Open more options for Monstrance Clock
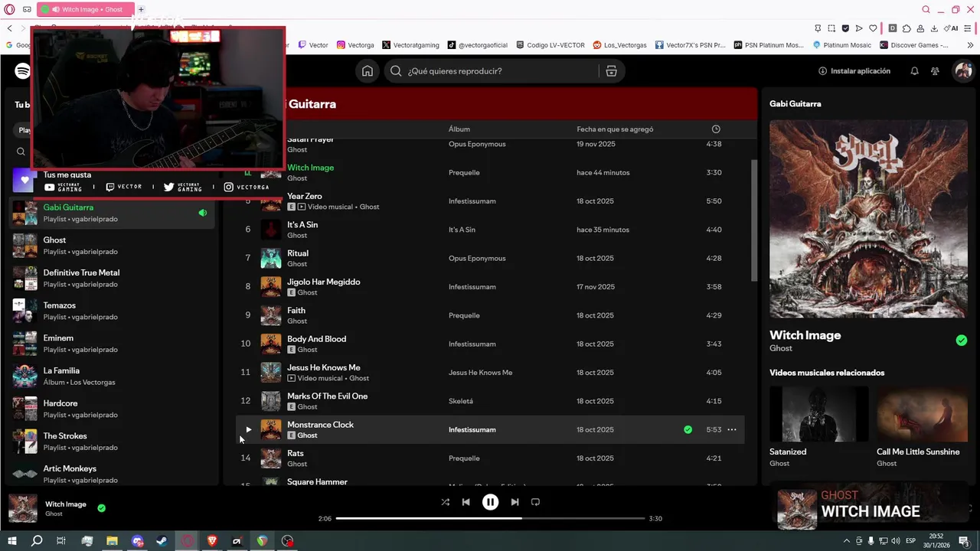 tap(732, 430)
